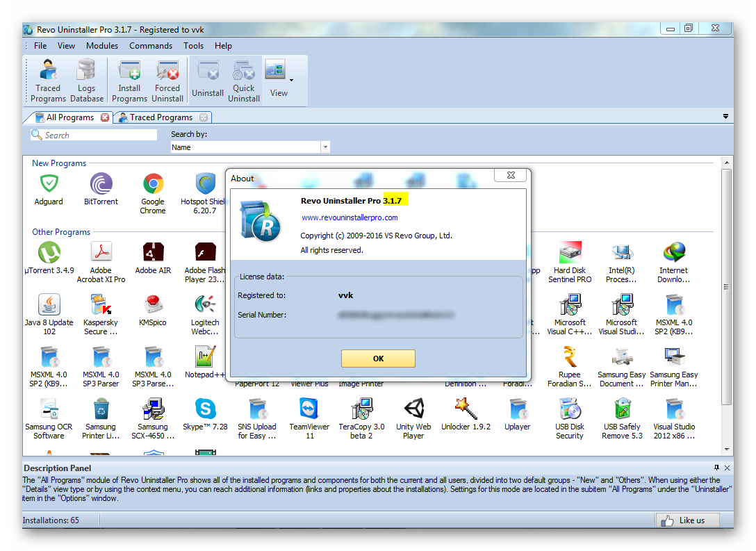Click the program Search field
The height and width of the screenshot is (551, 756).
(x=94, y=135)
